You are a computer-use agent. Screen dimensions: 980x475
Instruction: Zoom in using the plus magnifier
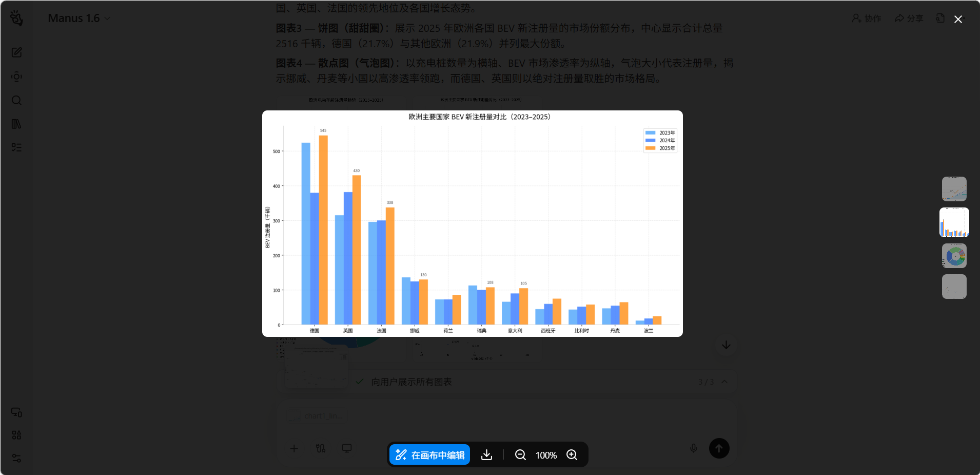pos(572,455)
